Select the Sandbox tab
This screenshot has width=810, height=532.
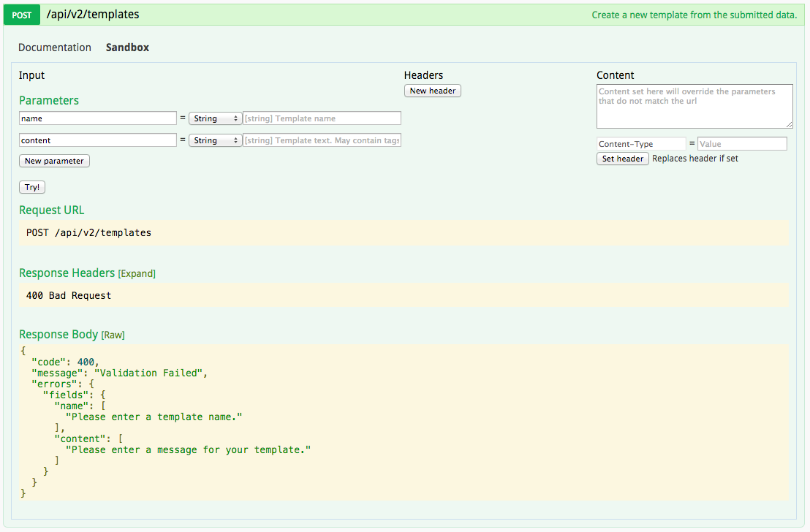pos(128,47)
